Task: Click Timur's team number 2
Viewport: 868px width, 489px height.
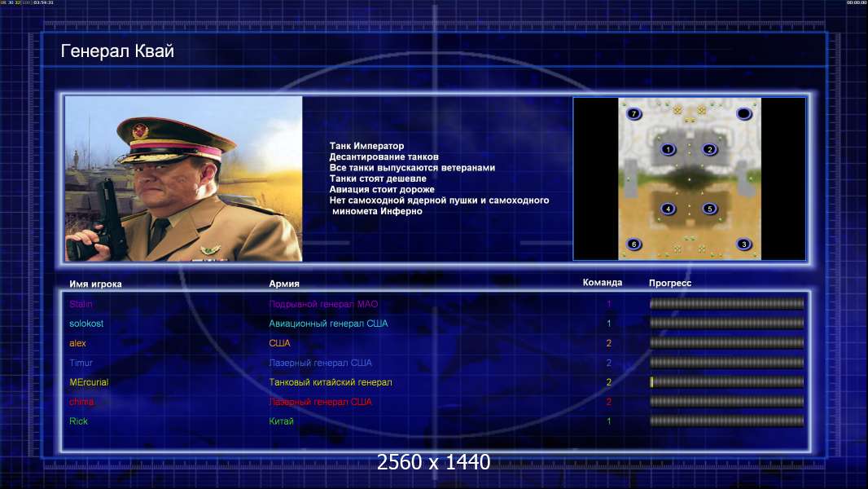Action: [x=608, y=363]
